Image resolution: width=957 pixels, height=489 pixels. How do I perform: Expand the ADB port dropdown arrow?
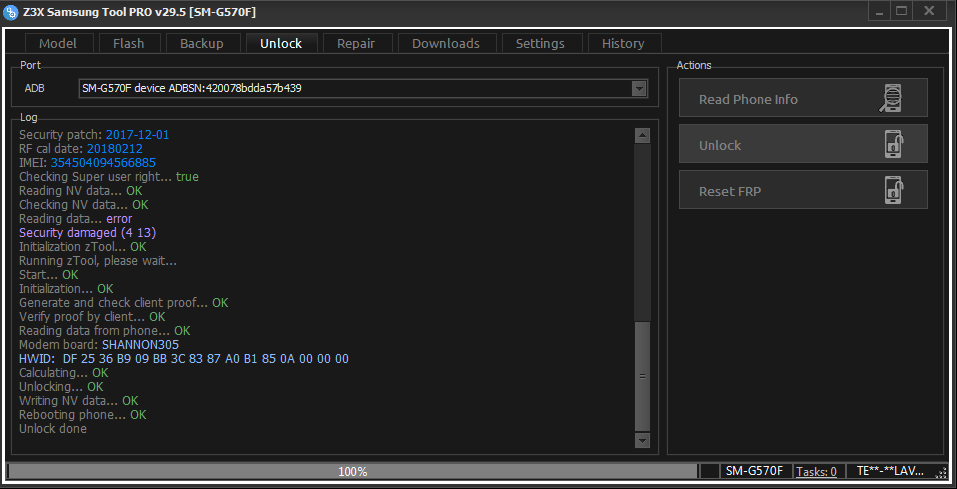click(x=639, y=89)
